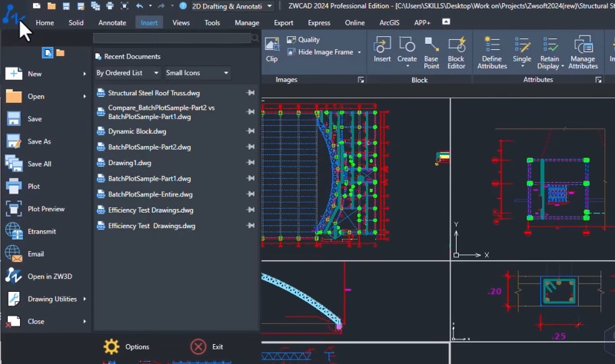
Task: Click the application menu search field
Action: coord(171,38)
